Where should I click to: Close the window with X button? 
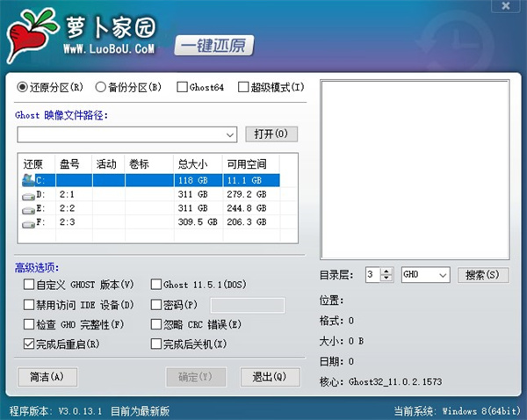point(508,7)
